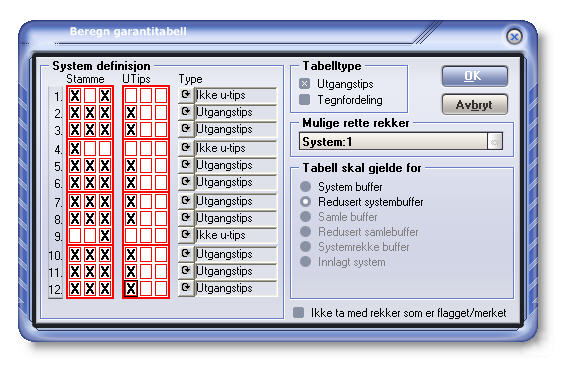Screen dimensions: 573x374
Task: Mark the middle Stamme box in row 4
Action: pyautogui.click(x=90, y=148)
